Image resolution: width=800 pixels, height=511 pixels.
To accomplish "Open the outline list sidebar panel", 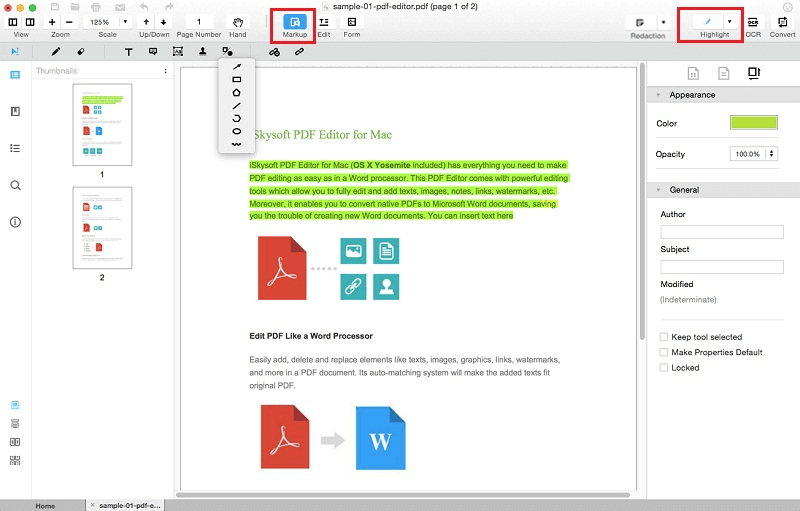I will point(15,148).
